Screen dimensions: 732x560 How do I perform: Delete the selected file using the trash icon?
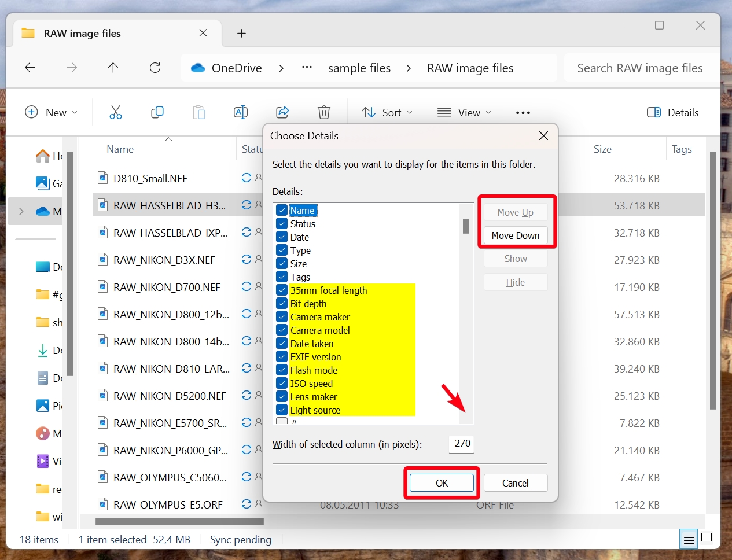(x=323, y=112)
